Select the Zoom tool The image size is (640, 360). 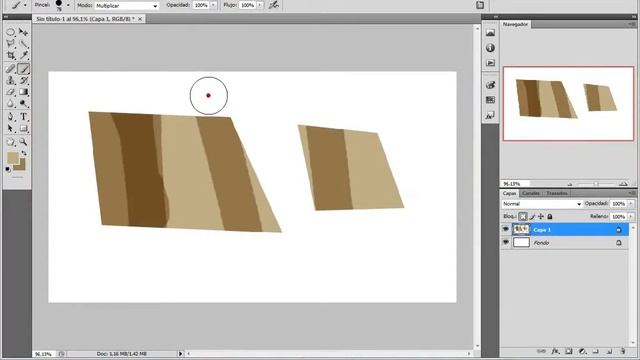(x=24, y=142)
